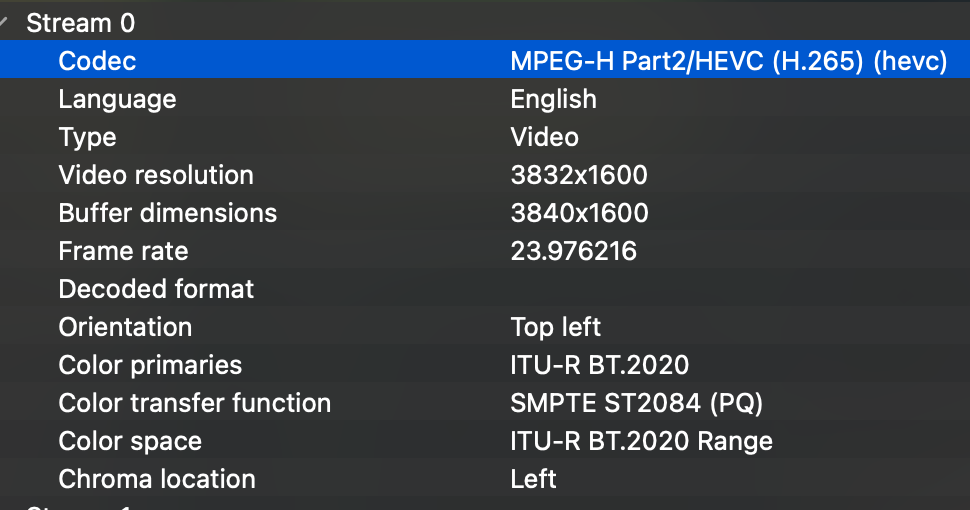The image size is (970, 510).
Task: Select the Frame rate row
Action: (x=123, y=251)
